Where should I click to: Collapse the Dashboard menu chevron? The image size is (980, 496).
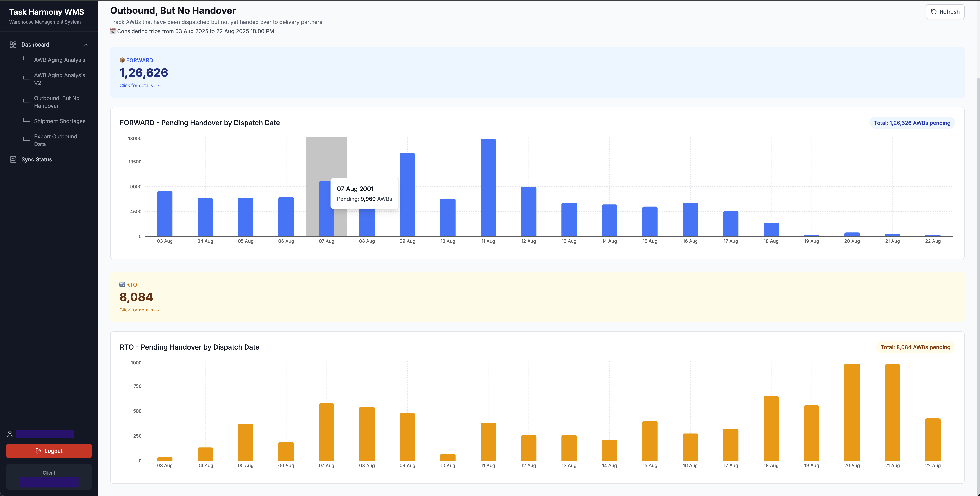pos(86,44)
